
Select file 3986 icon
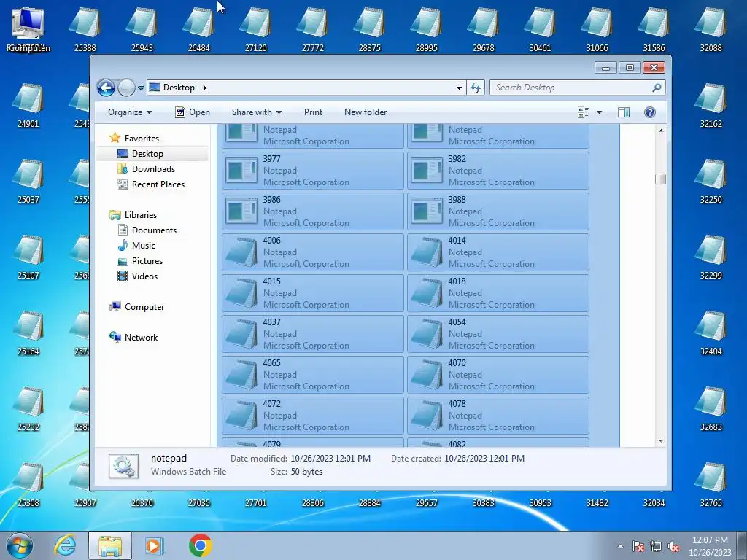pos(241,211)
